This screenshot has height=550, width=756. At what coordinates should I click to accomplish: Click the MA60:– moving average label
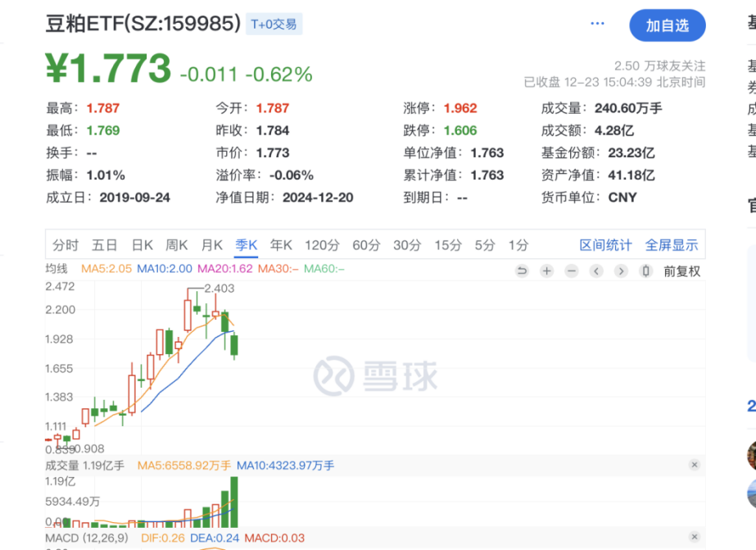pos(324,269)
